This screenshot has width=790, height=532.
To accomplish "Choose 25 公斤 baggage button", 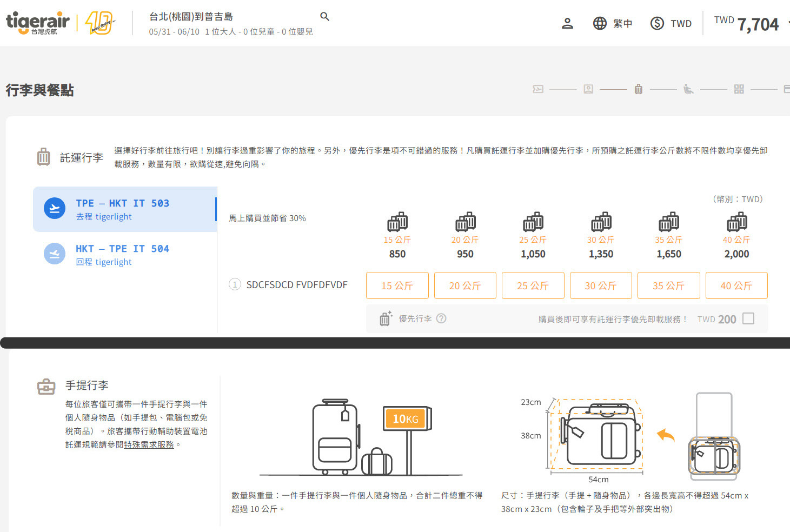I will 533,285.
